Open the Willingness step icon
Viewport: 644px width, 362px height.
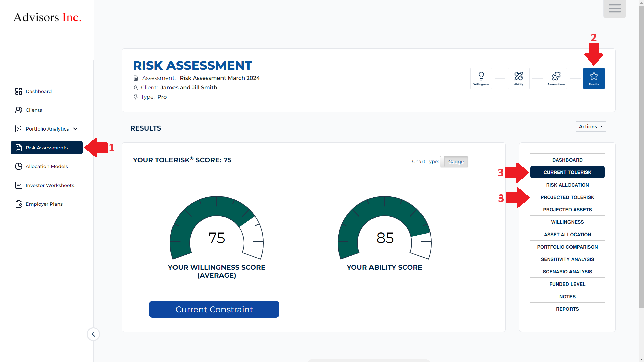(481, 79)
